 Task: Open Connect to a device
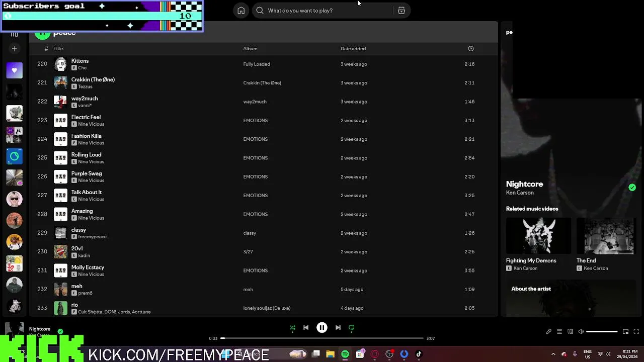(570, 332)
